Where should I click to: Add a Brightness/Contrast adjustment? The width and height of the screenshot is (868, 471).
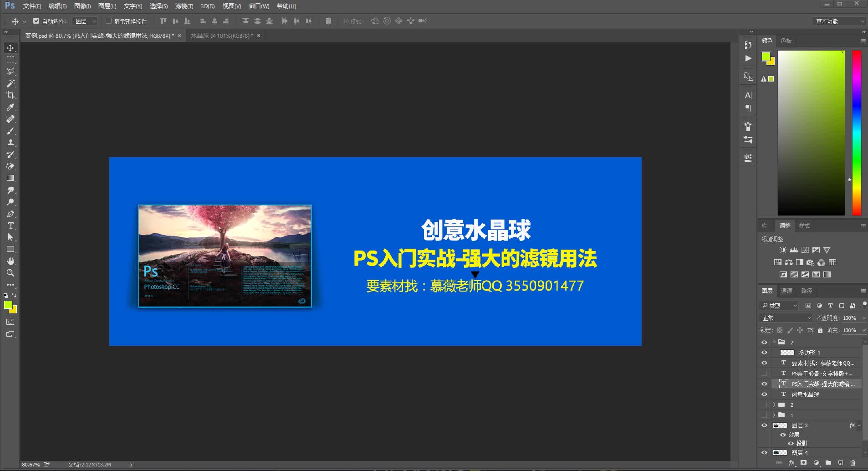click(x=782, y=250)
